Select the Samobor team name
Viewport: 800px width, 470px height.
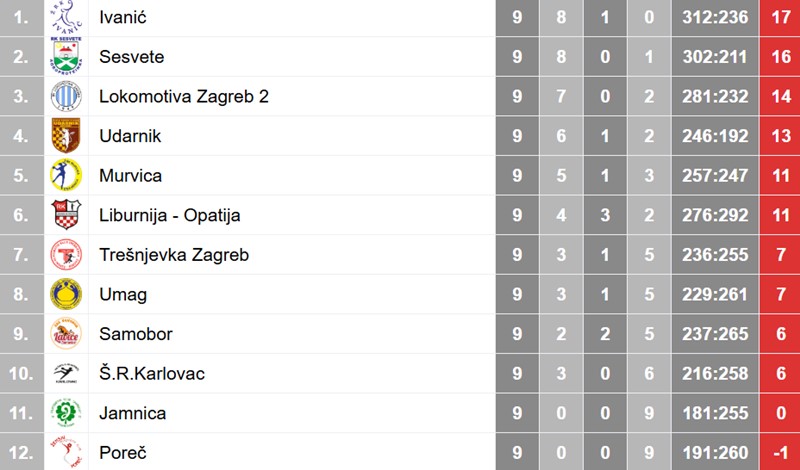point(134,334)
